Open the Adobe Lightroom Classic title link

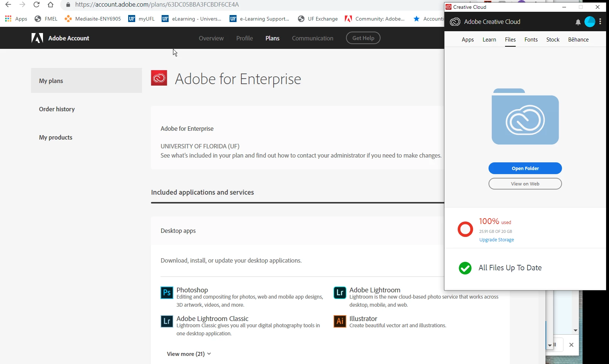212,318
